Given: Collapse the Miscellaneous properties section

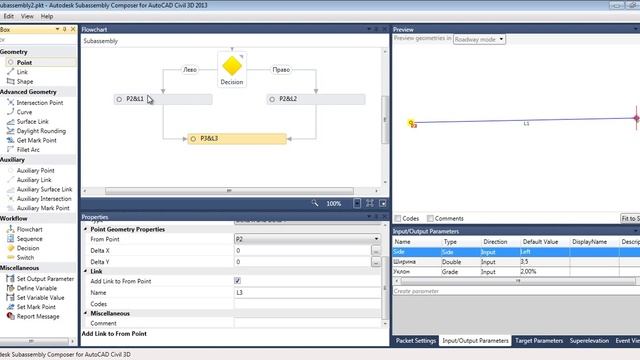Looking at the screenshot, I should point(86,313).
